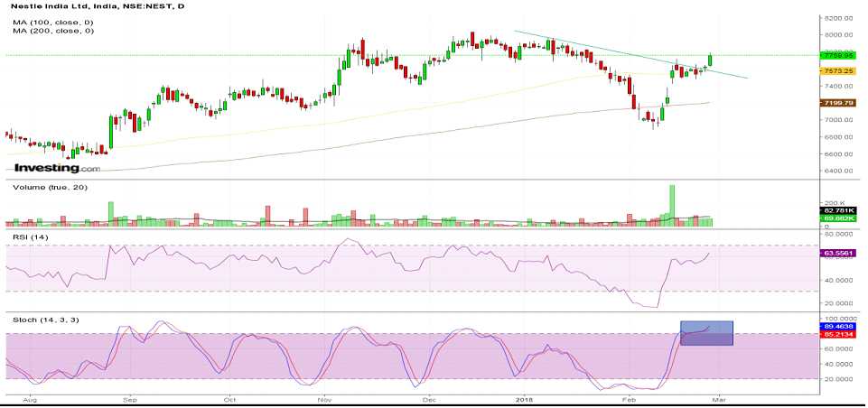Screen dimensions: 868x408
Task: Click the Nov label on the time axis
Action: tap(325, 399)
